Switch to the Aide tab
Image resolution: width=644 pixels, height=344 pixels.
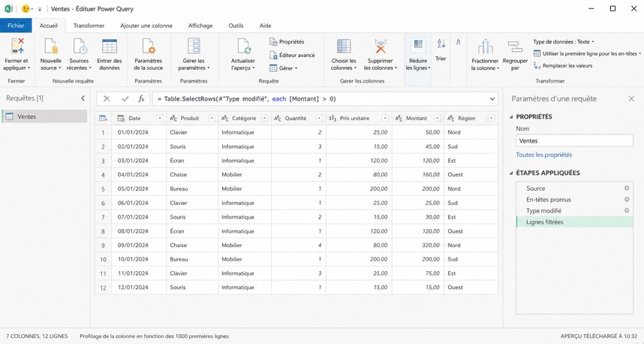(x=265, y=26)
